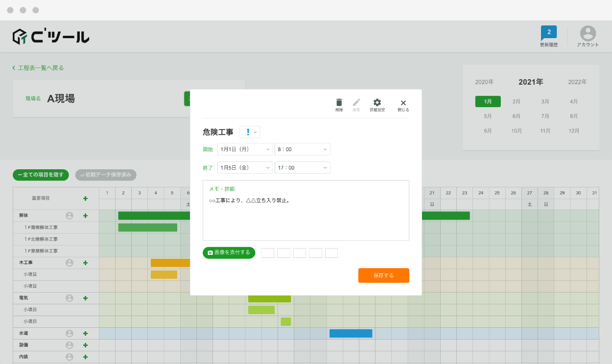The width and height of the screenshot is (612, 364).
Task: Click the green plus beside 木工事
Action: 85,263
